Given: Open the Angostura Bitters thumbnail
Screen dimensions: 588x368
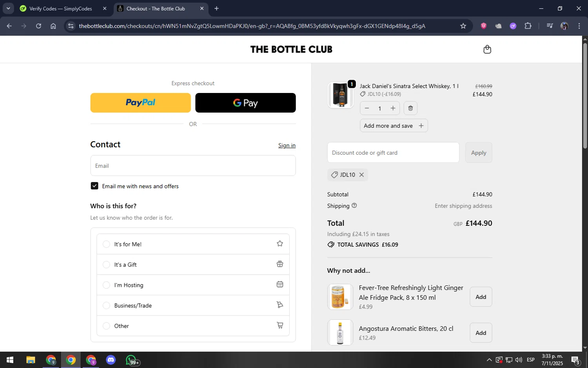Looking at the screenshot, I should tap(340, 333).
